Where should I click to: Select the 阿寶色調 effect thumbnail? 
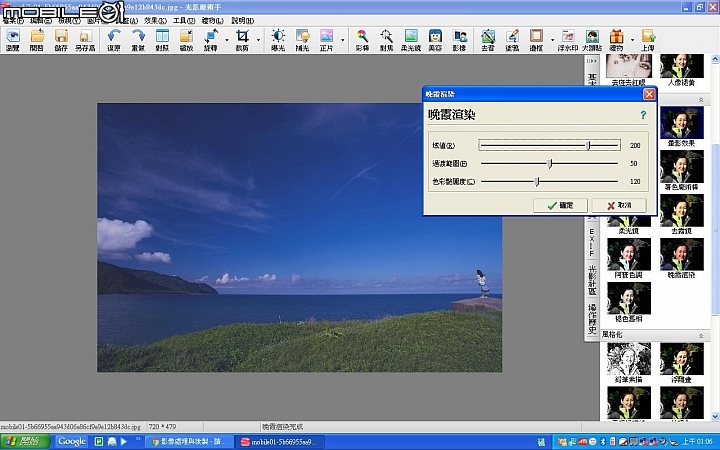tap(629, 256)
